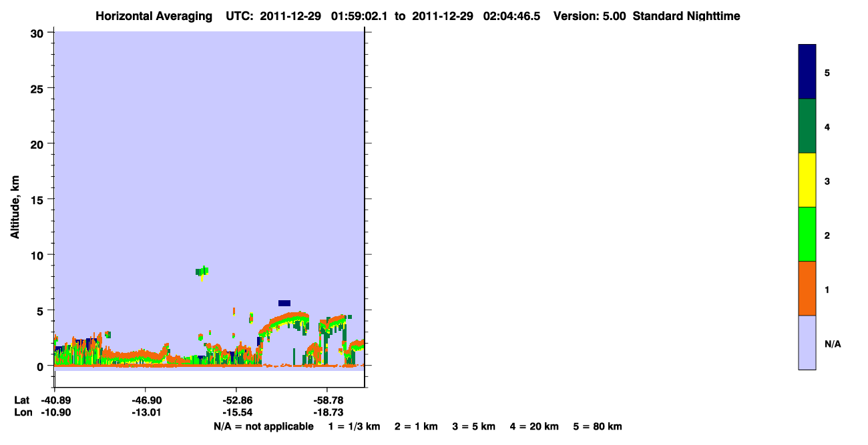The image size is (868, 445).
Task: Click the dark blue rectangle feature near 5.5 km
Action: tap(284, 303)
